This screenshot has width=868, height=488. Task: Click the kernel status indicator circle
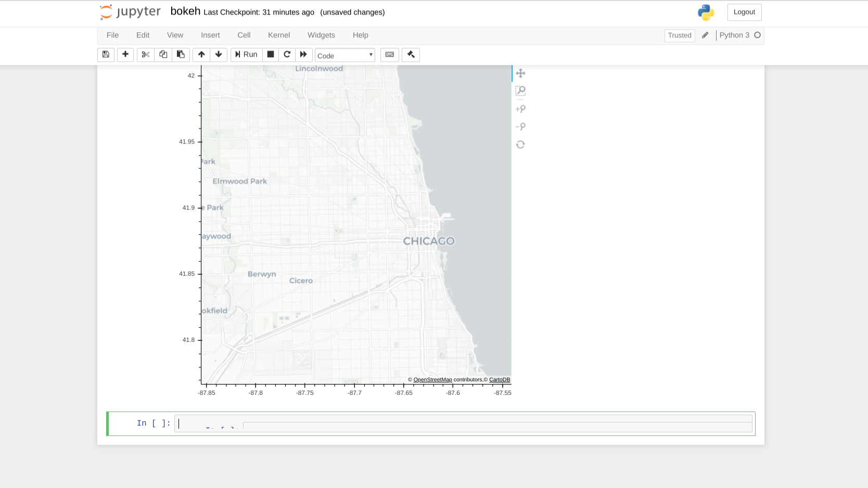758,35
